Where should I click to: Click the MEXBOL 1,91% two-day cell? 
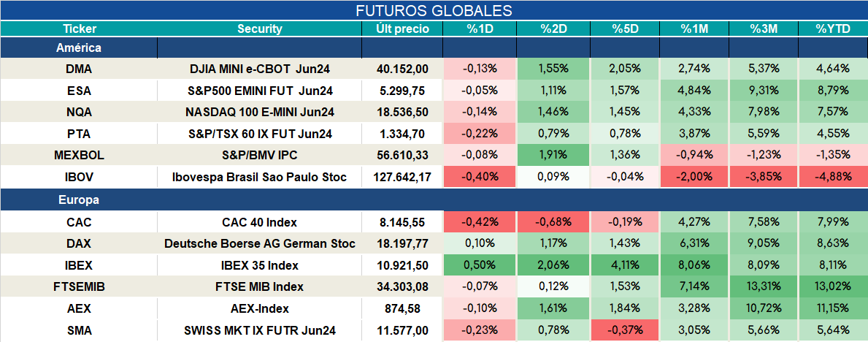point(553,155)
